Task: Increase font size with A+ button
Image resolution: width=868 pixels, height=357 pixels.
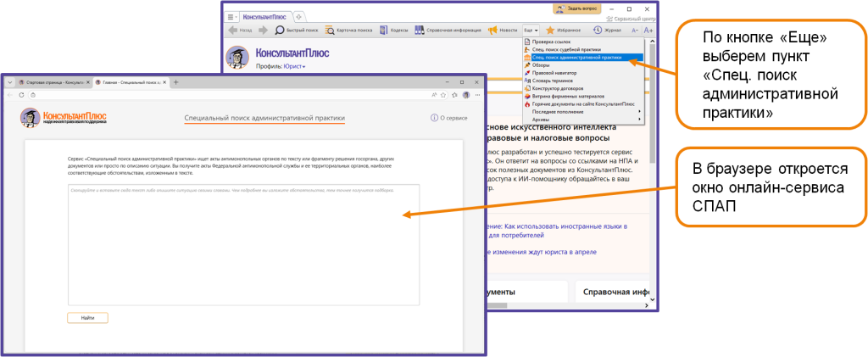Action: tap(648, 31)
